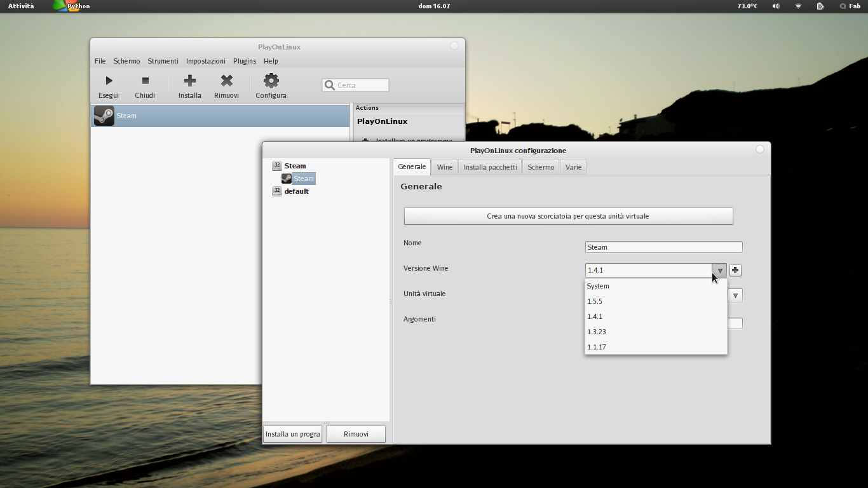Open the Strumenti menu
Screen dimensions: 868x488
point(163,61)
